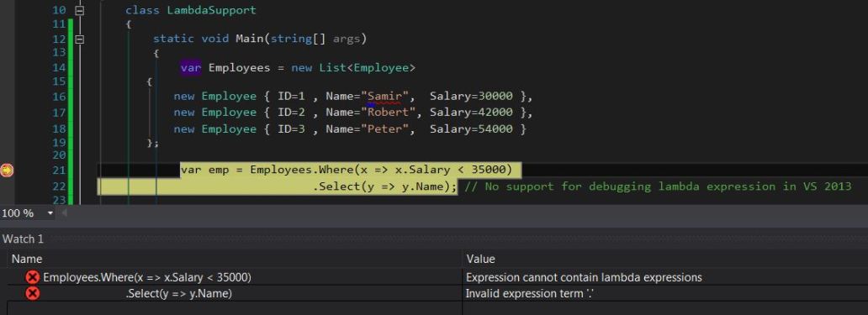The image size is (868, 315).
Task: Click Salary=42000 on line 17
Action: pos(471,113)
